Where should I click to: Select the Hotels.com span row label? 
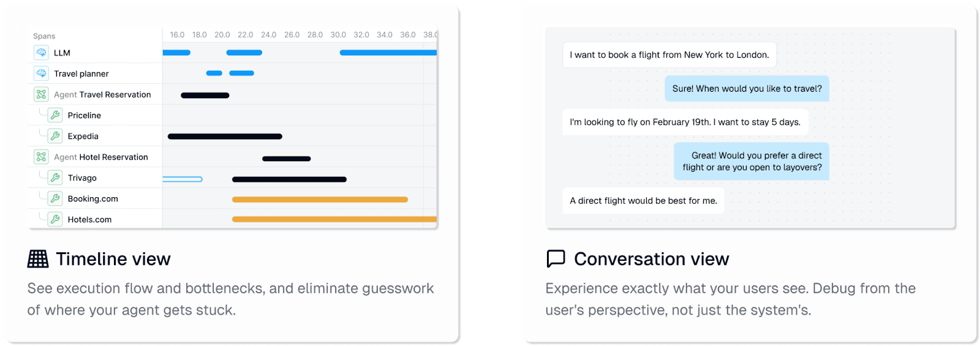pos(89,219)
